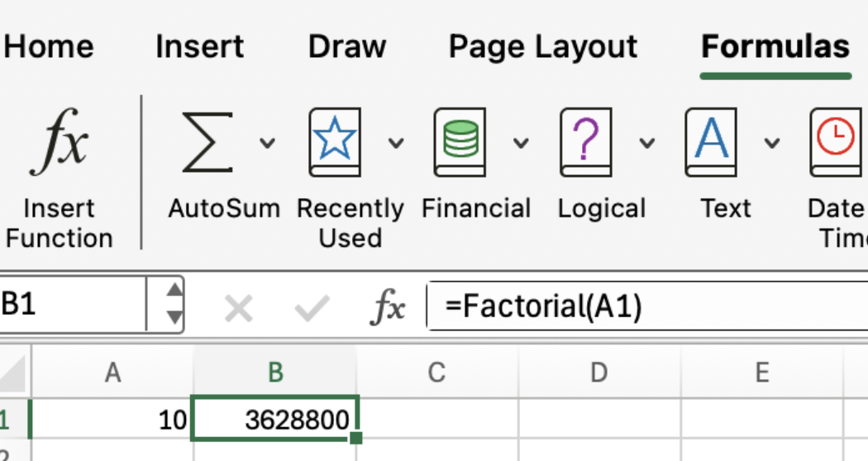Click the Insert Function label

tap(60, 223)
